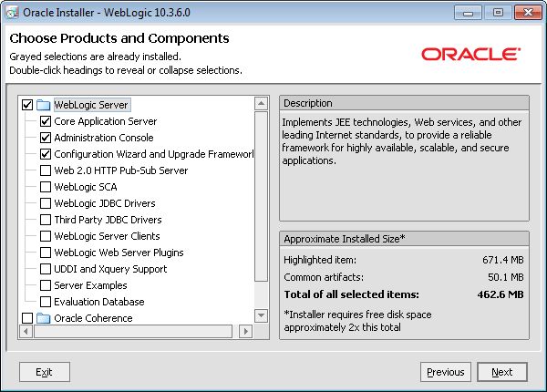Click the Oracle logo

click(471, 54)
